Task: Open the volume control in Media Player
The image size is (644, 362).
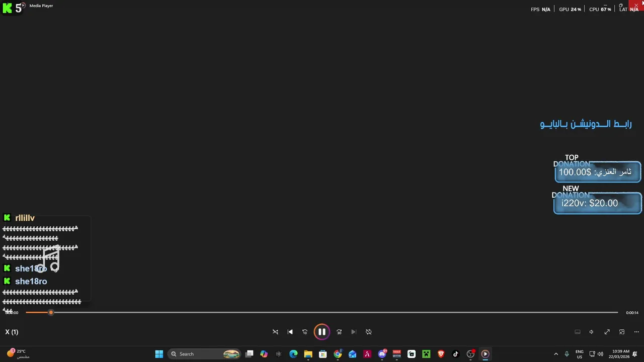Action: (x=592, y=332)
